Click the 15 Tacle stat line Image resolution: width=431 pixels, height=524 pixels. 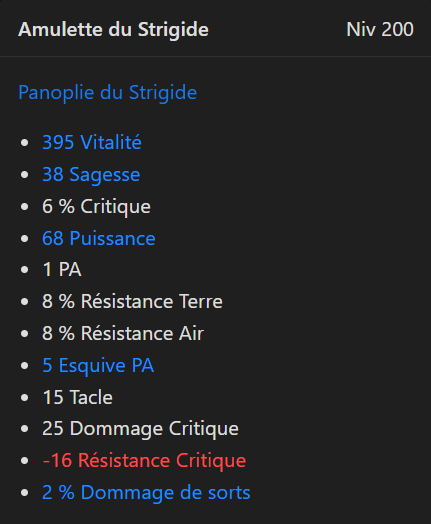(x=78, y=397)
